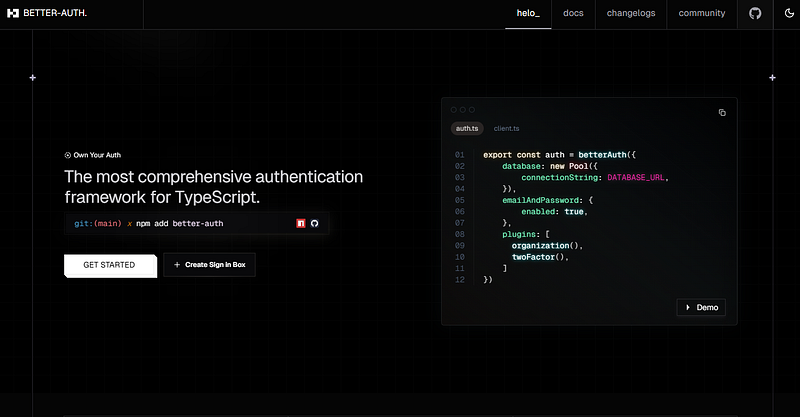The width and height of the screenshot is (800, 417).
Task: Open the docs nav item
Action: (x=573, y=13)
